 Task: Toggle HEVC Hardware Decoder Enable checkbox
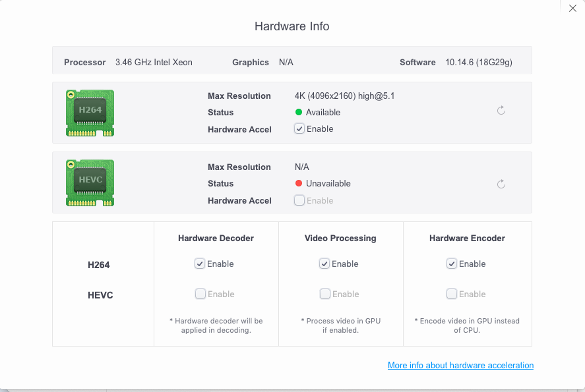coord(200,294)
